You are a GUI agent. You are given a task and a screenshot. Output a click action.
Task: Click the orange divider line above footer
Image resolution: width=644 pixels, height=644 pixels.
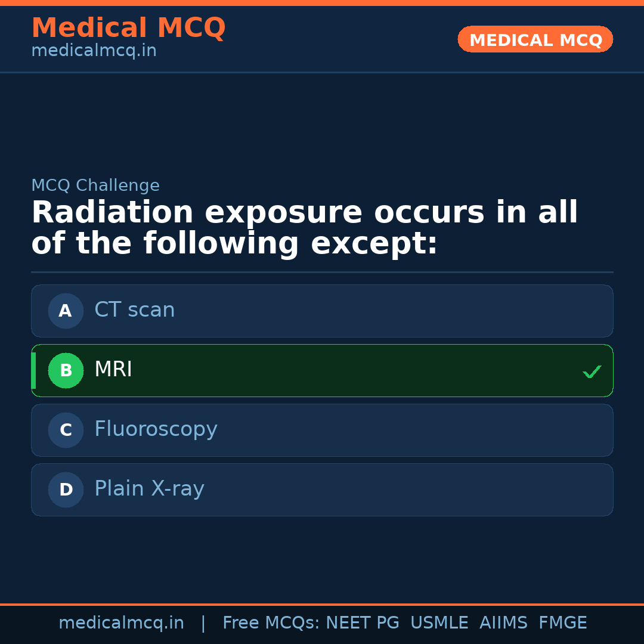click(x=322, y=603)
